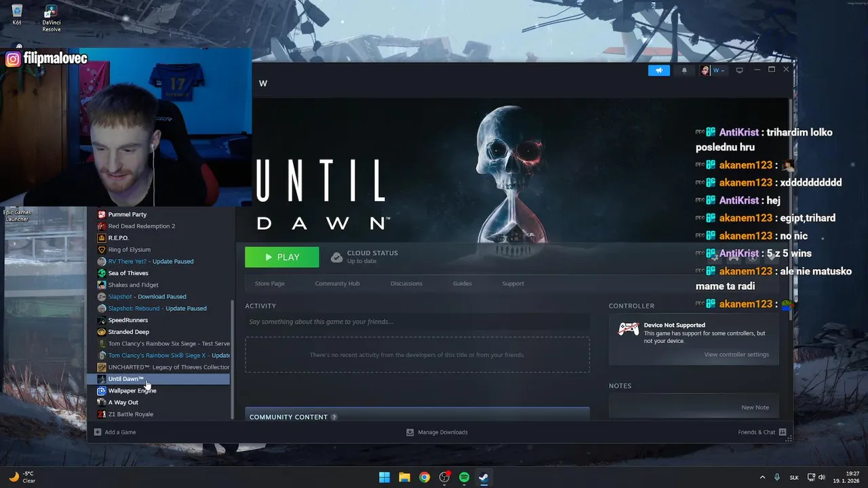This screenshot has width=868, height=488.
Task: Open the weather widget showing -5°C
Action: coord(22,477)
